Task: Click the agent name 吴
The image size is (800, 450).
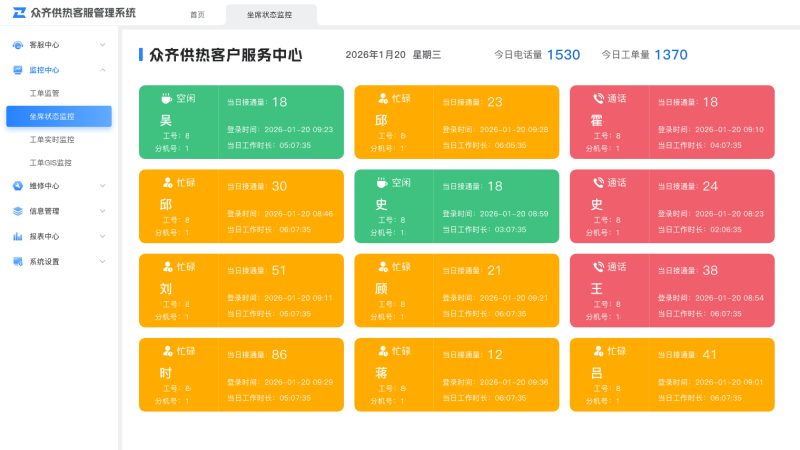Action: pyautogui.click(x=166, y=120)
